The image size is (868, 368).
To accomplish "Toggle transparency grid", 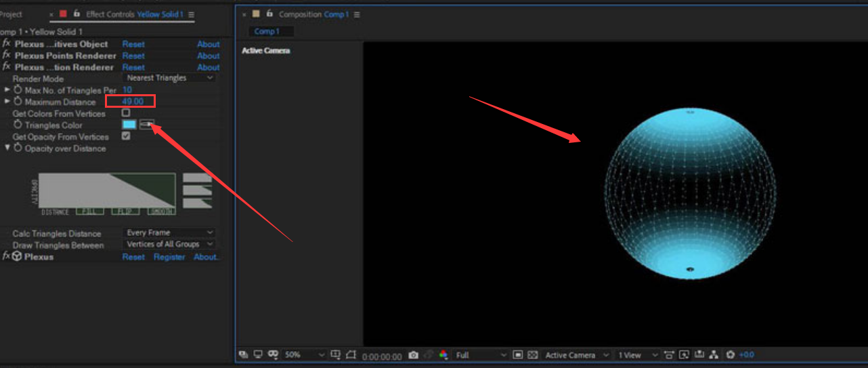I will pos(533,354).
